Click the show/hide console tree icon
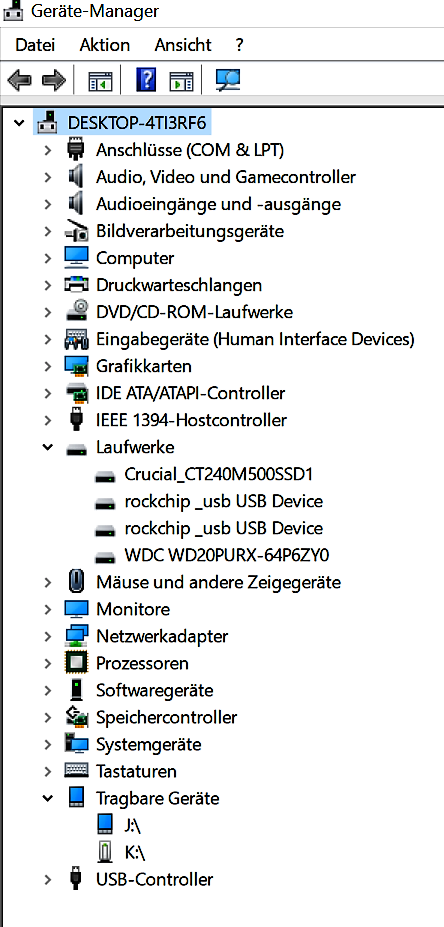 (x=100, y=81)
